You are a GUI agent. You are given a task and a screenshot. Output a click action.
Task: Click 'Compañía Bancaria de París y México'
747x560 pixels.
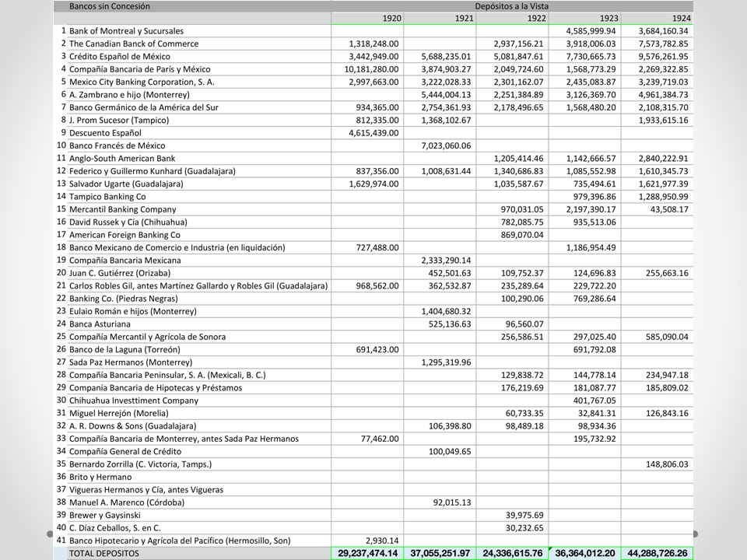click(x=199, y=69)
